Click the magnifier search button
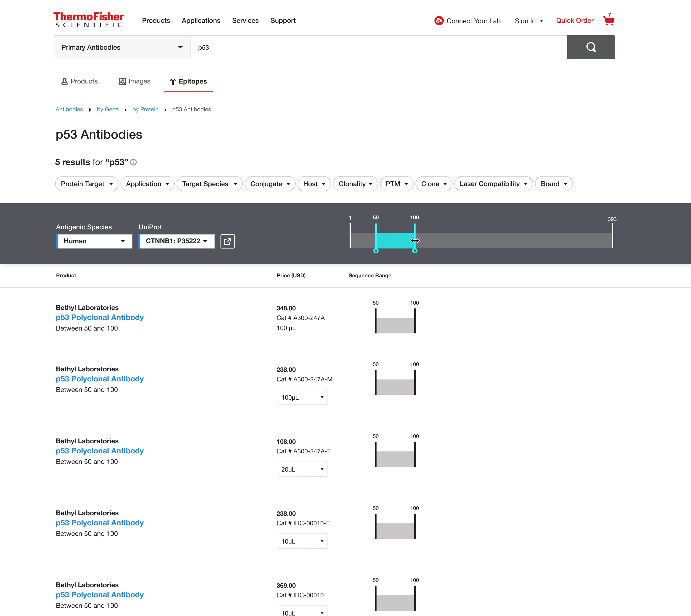Viewport: 691px width, 616px height. tap(591, 47)
